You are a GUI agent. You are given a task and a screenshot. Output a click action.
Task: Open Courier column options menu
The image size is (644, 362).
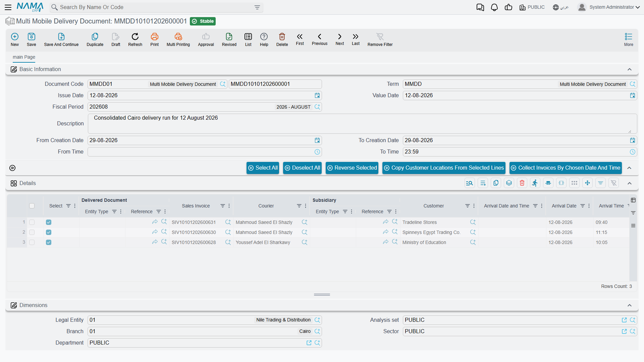point(306,206)
